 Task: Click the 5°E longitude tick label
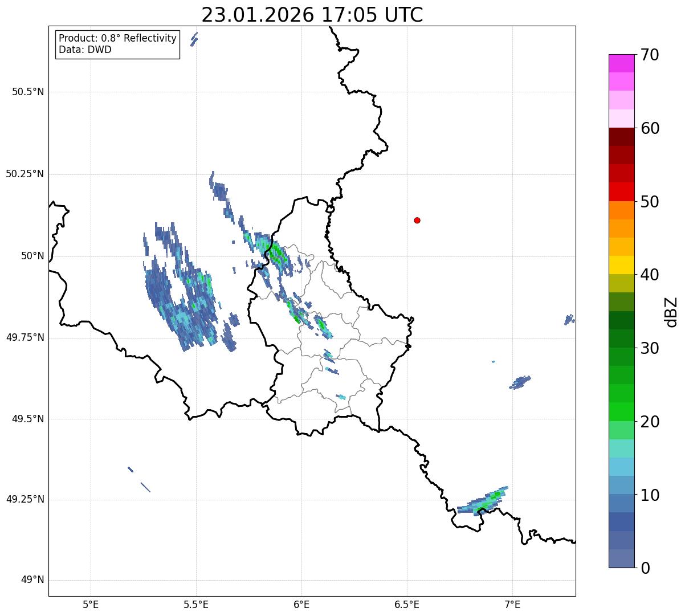pyautogui.click(x=91, y=605)
